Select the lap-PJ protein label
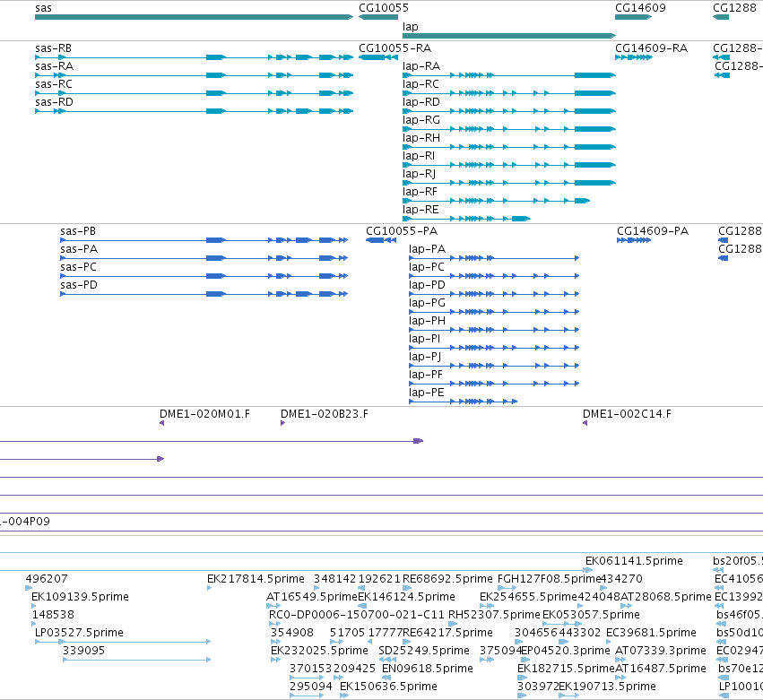 click(425, 357)
